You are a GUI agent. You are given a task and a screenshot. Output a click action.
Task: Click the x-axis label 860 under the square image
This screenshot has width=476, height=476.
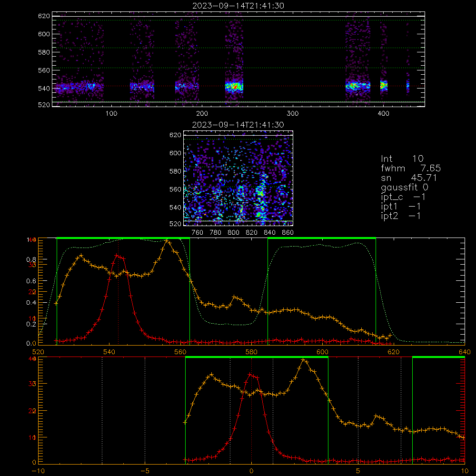tap(288, 232)
